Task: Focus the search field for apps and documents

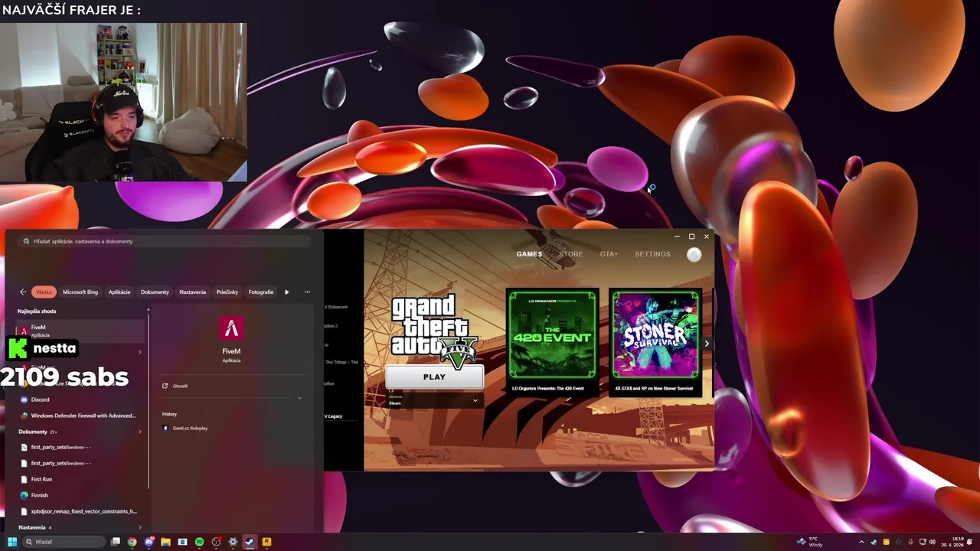Action: click(x=165, y=241)
